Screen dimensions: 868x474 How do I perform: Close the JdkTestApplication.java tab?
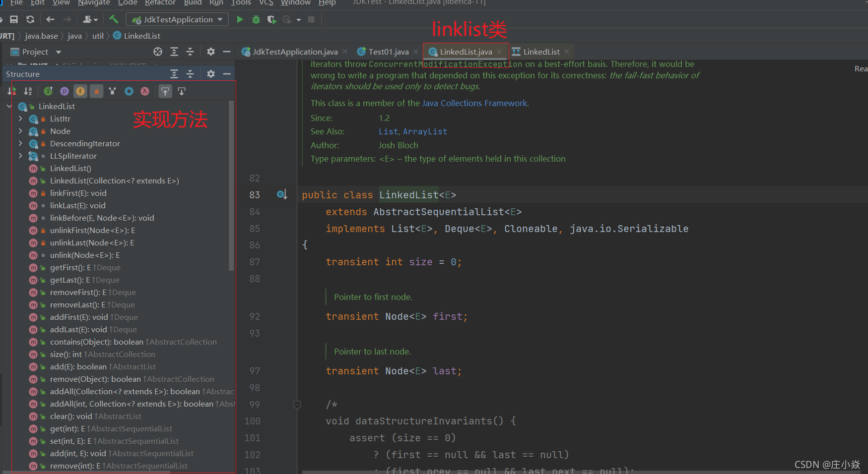click(345, 52)
